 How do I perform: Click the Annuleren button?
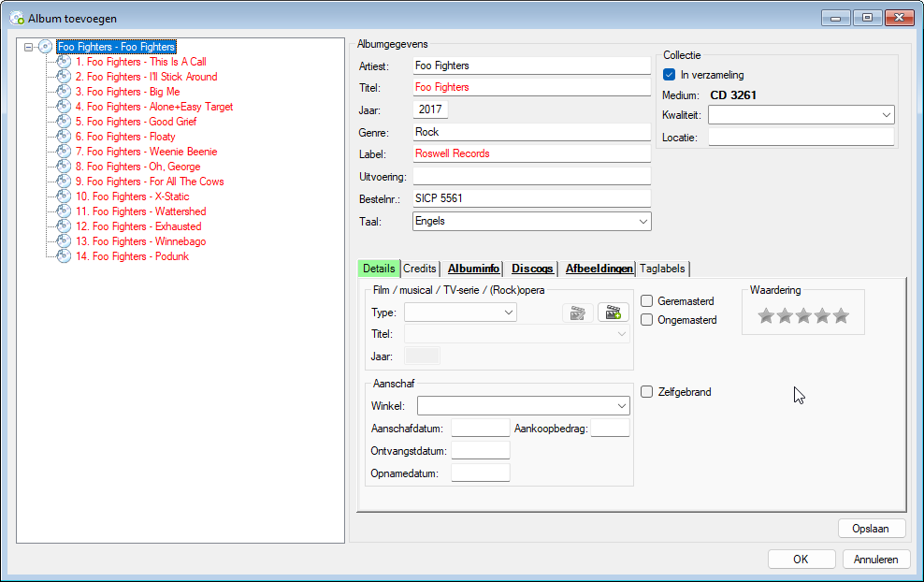coord(876,559)
